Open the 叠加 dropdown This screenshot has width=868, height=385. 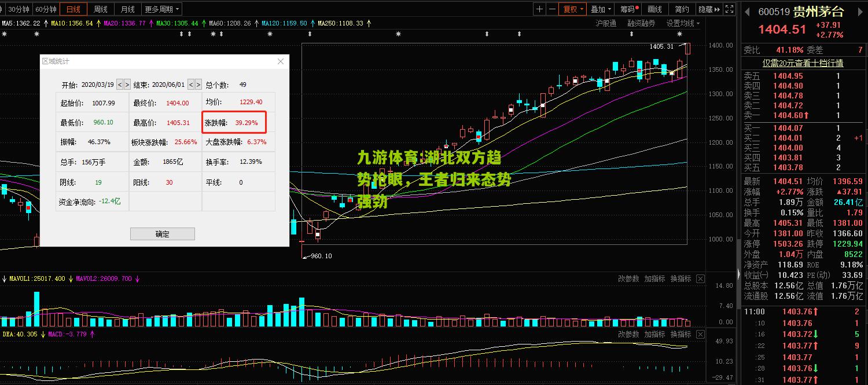pyautogui.click(x=601, y=9)
